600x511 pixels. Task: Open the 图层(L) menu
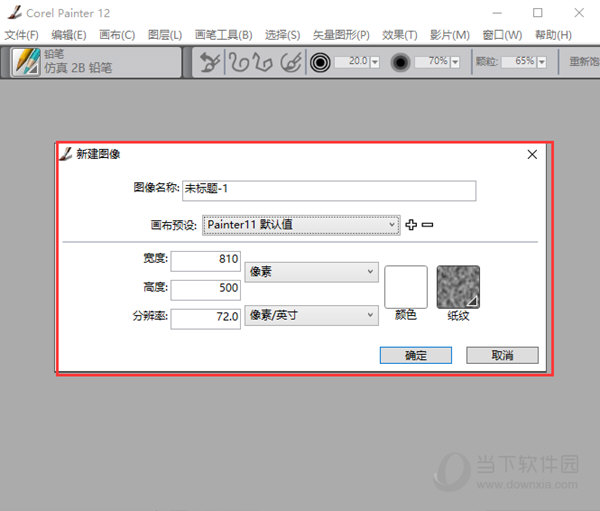165,35
